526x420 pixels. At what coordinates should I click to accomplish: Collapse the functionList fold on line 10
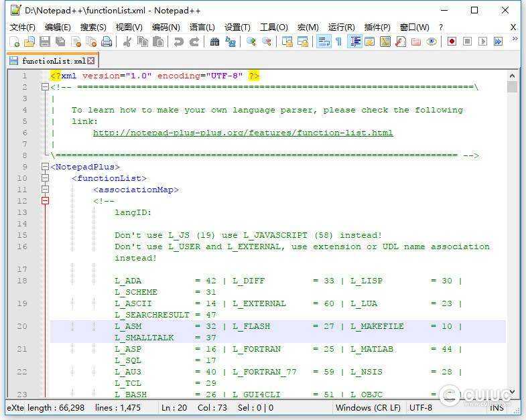click(45, 178)
